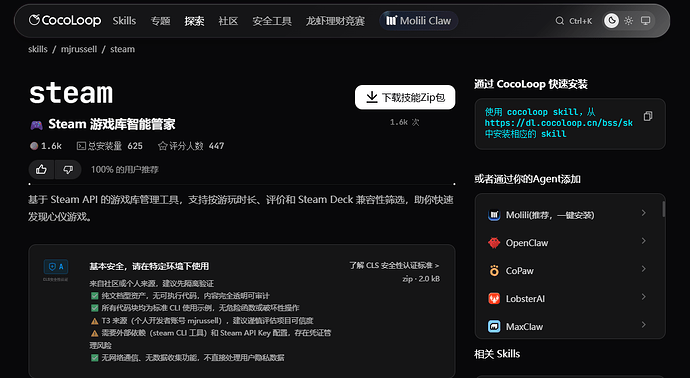Open the steam breadcrumb link
The height and width of the screenshot is (378, 690).
tap(122, 49)
